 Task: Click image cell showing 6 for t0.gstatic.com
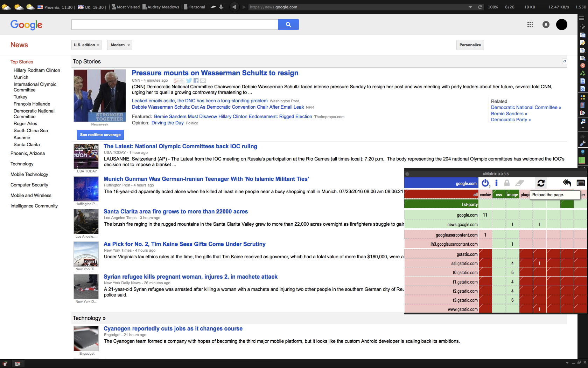[512, 272]
